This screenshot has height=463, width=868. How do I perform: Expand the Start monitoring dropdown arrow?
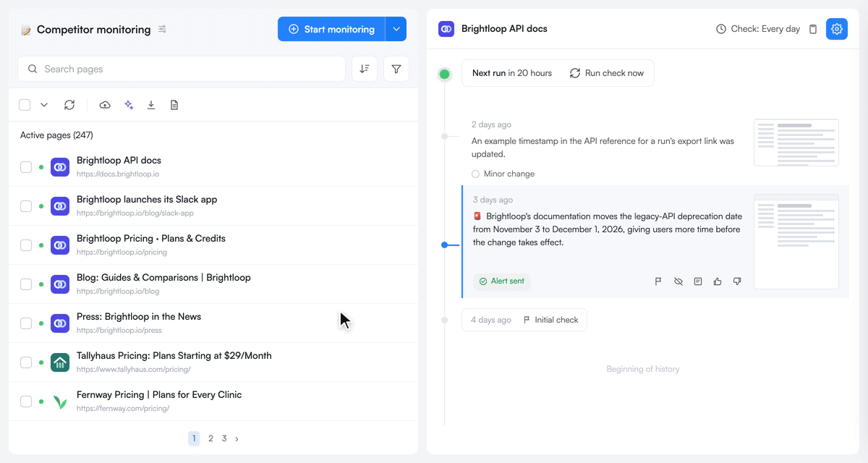coord(396,29)
